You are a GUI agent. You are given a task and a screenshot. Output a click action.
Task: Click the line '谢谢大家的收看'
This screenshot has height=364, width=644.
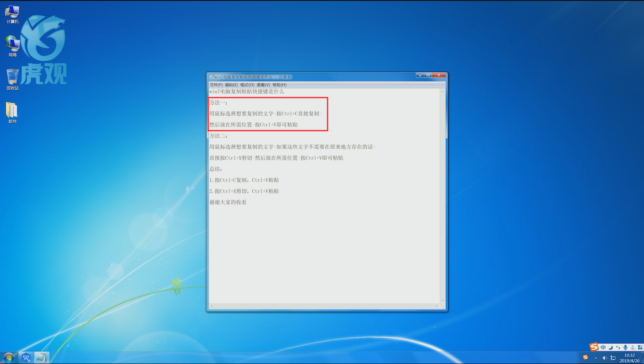click(228, 202)
